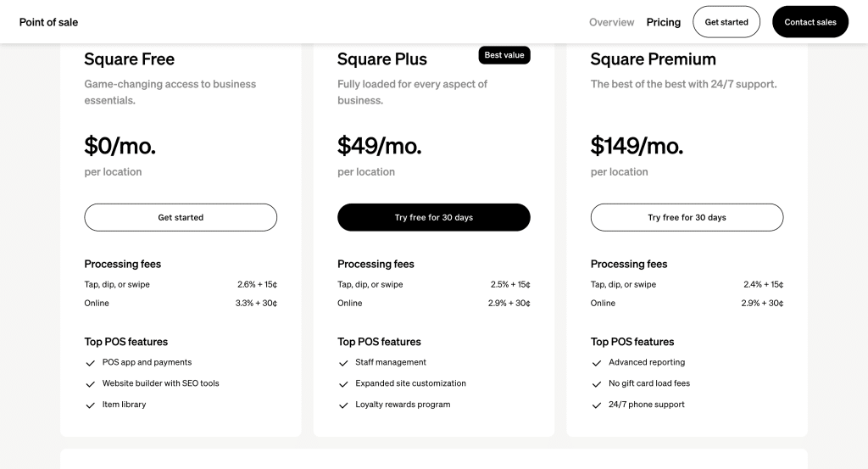Click the checkmark beside Item library
868x469 pixels.
90,405
